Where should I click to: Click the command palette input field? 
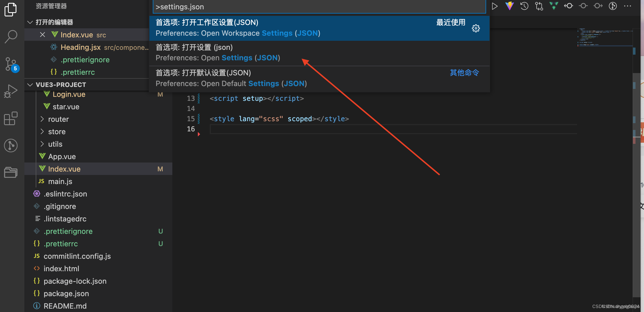click(319, 7)
